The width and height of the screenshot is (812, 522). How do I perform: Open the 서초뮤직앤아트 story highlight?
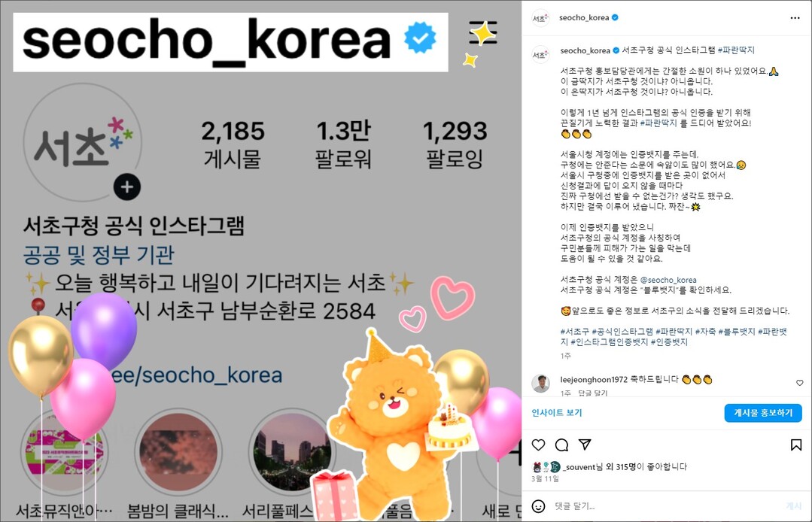64,453
